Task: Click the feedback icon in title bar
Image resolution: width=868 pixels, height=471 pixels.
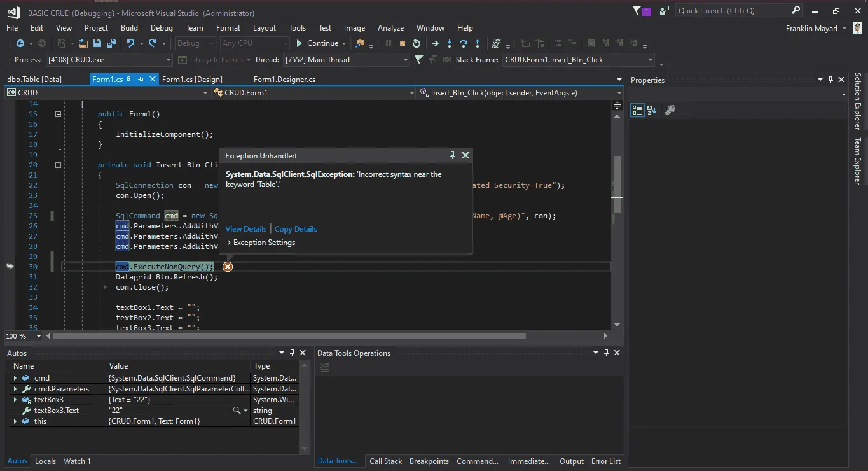Action: tap(665, 10)
